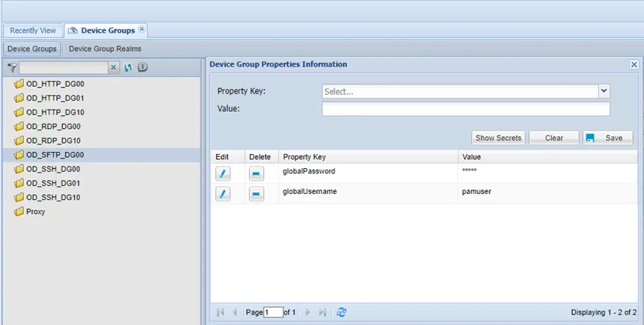Click the Clear button

tap(554, 138)
